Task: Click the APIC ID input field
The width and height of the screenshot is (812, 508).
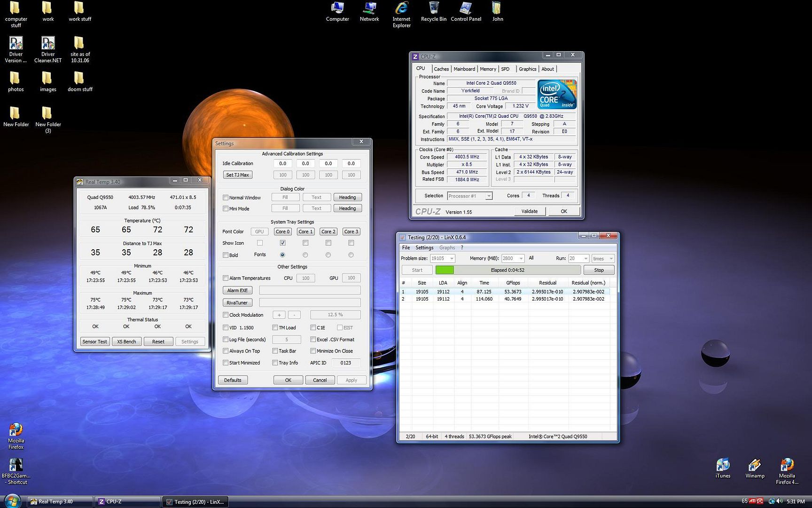Action: point(346,363)
